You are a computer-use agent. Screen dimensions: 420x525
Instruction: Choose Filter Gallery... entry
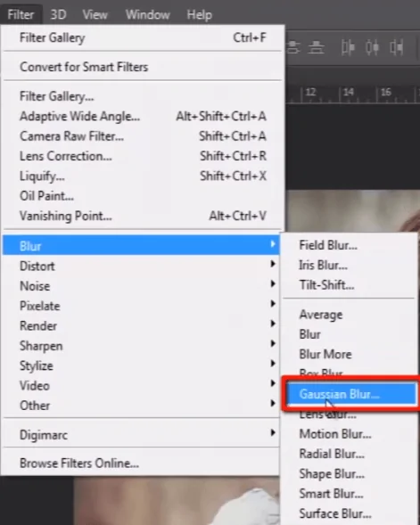tap(143, 96)
